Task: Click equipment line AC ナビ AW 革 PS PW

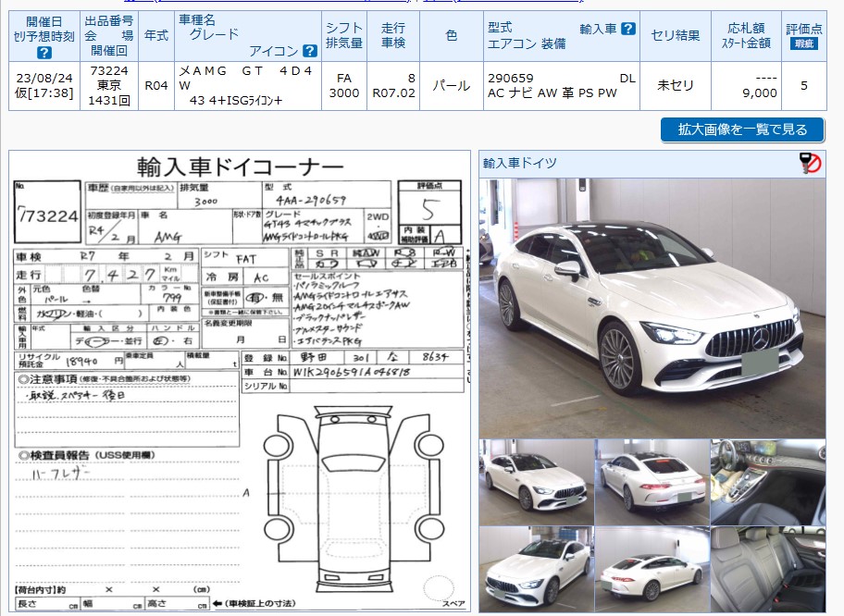Action: 552,93
